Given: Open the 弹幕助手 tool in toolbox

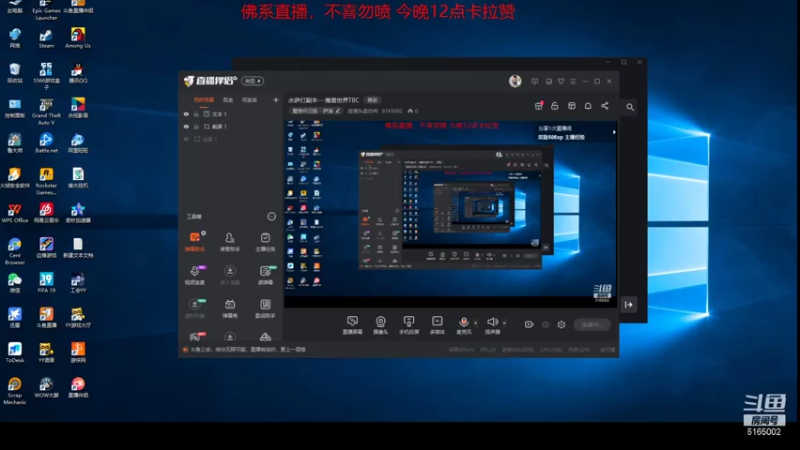Looking at the screenshot, I should tap(194, 241).
